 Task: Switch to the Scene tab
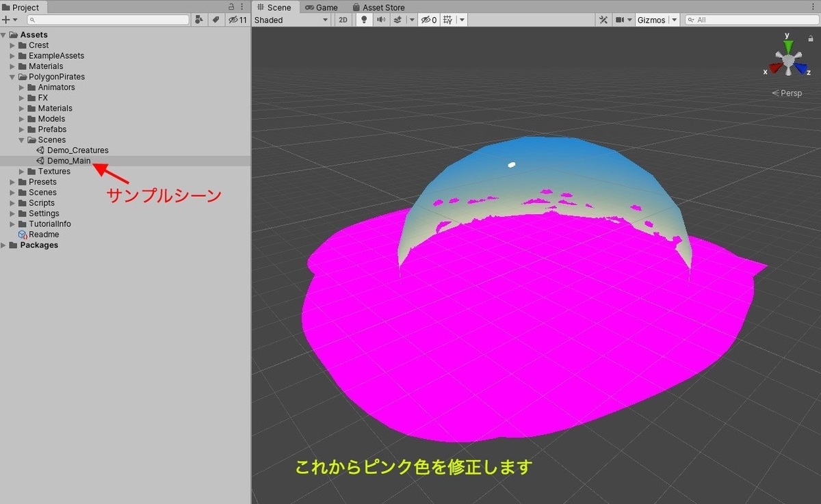pos(274,7)
